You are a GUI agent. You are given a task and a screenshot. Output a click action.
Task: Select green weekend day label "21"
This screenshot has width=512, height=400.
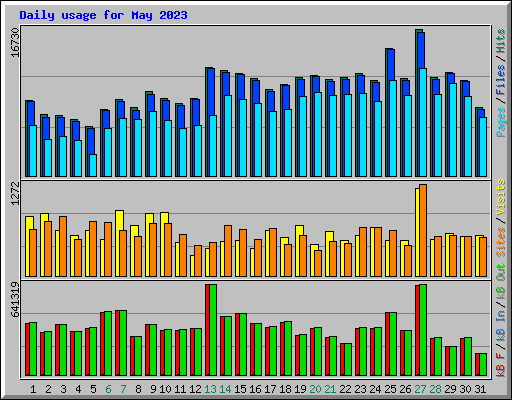point(330,389)
